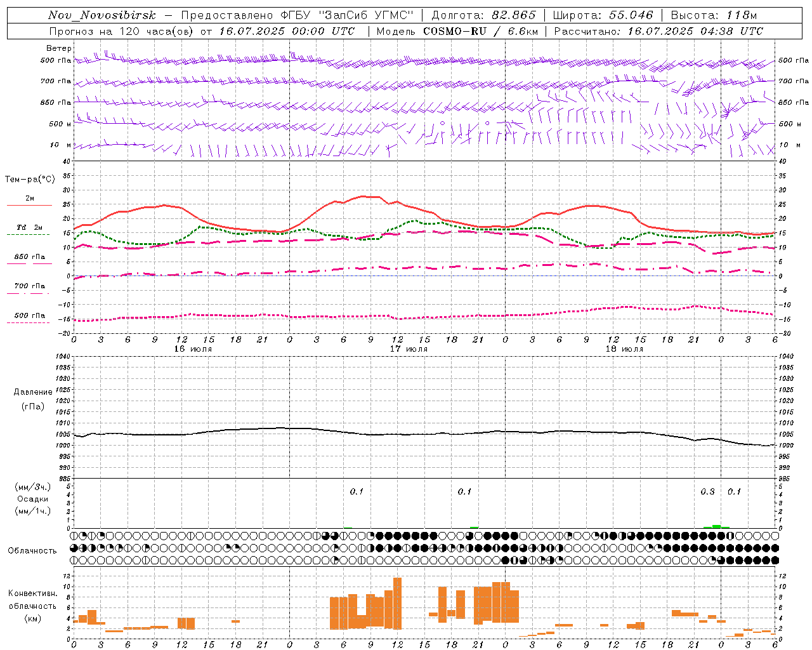Image resolution: width=812 pixels, height=650 pixels.
Task: Select the Долгота: 82.865 value
Action: 483,15
